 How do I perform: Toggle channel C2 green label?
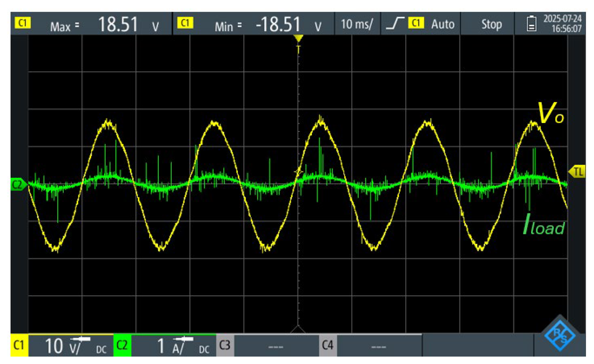pyautogui.click(x=122, y=345)
